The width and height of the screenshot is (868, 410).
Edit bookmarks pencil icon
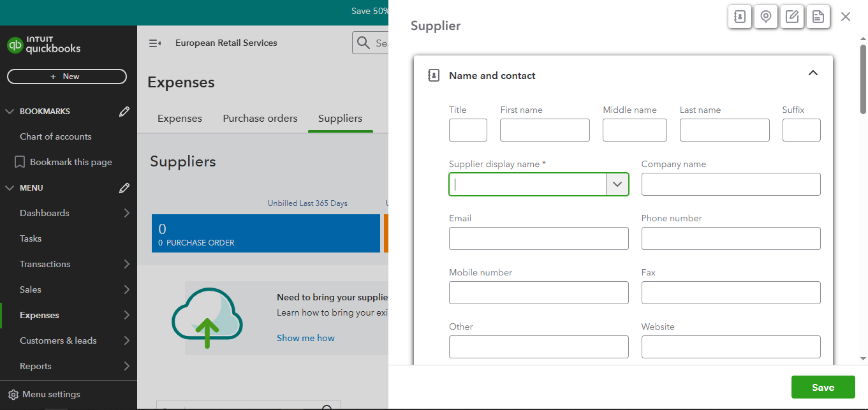pyautogui.click(x=124, y=112)
